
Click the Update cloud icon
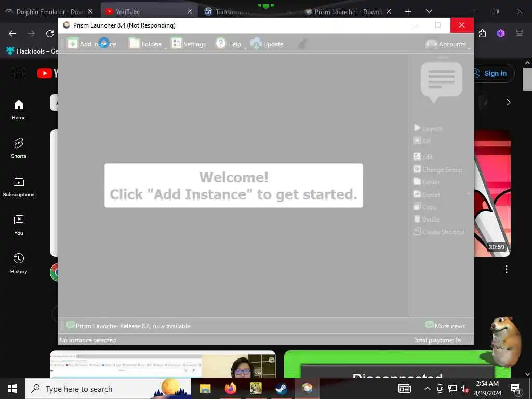[x=256, y=44]
